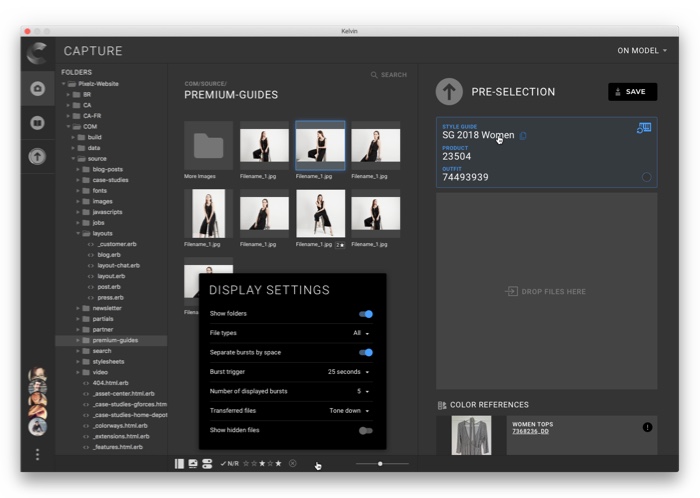Copy the SG 2018 Women style guide
The height and width of the screenshot is (498, 700).
523,136
